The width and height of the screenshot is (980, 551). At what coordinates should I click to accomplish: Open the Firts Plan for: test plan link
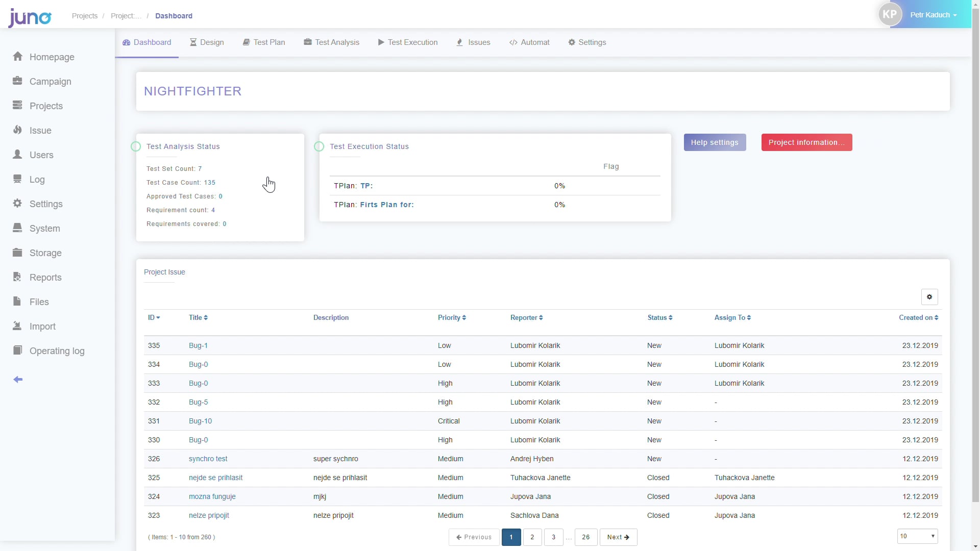click(387, 205)
